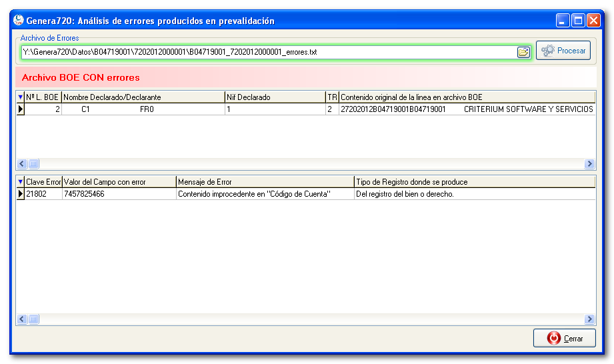
Task: Select the Nif Declarado cell with value 1
Action: pos(275,109)
